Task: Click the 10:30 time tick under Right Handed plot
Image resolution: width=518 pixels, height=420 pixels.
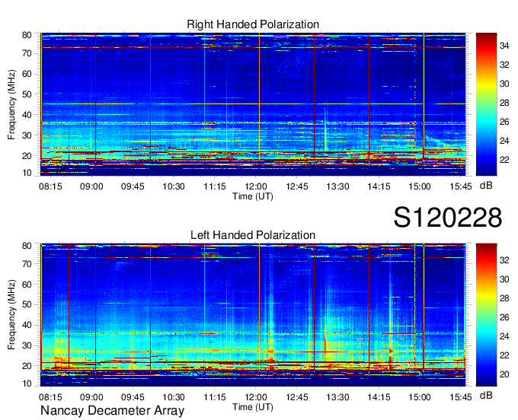Action: [x=174, y=186]
